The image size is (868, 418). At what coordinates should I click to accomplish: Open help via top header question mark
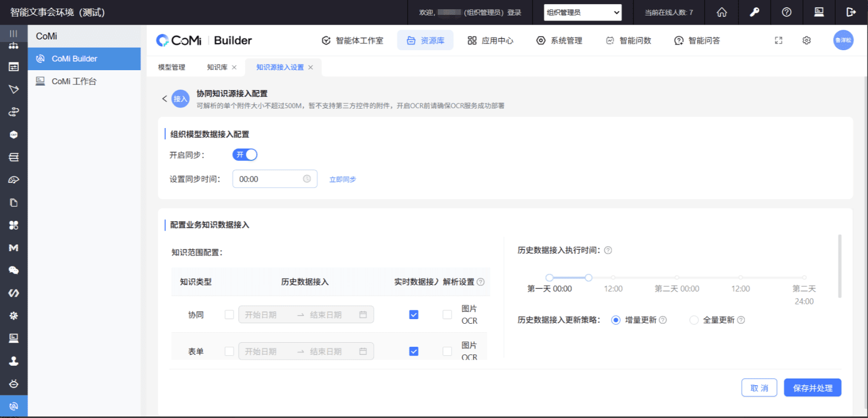pyautogui.click(x=787, y=12)
